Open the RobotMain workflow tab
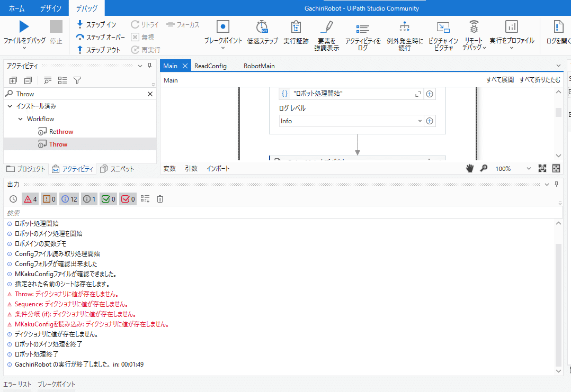This screenshot has width=571, height=392. (260, 66)
